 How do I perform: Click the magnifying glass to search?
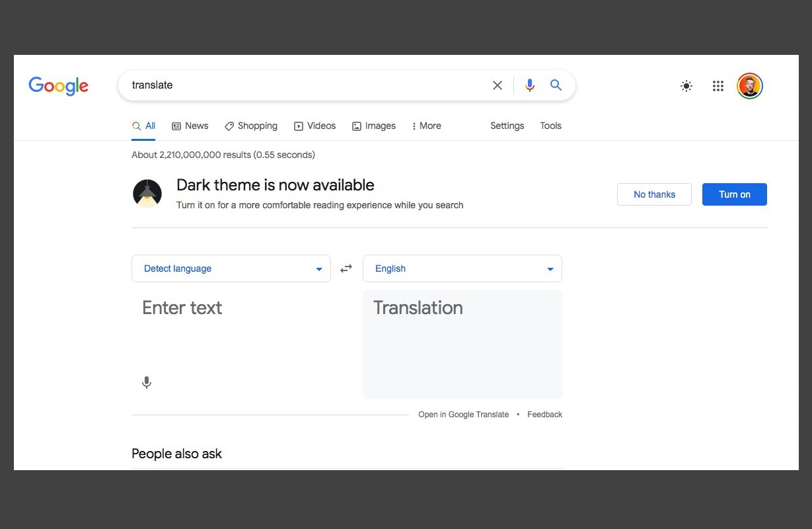556,85
